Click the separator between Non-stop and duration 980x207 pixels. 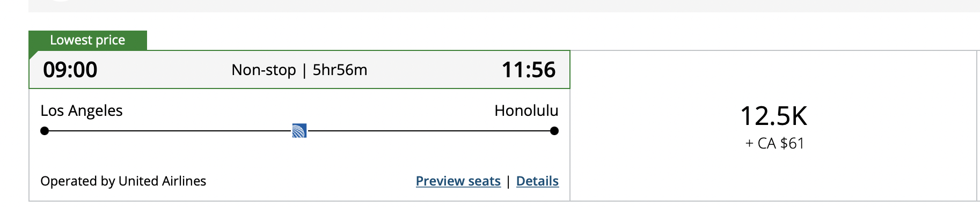[x=304, y=70]
